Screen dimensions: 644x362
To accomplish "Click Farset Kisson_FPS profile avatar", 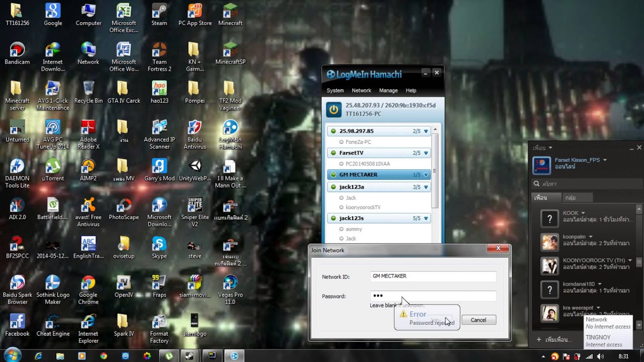I will (x=542, y=165).
